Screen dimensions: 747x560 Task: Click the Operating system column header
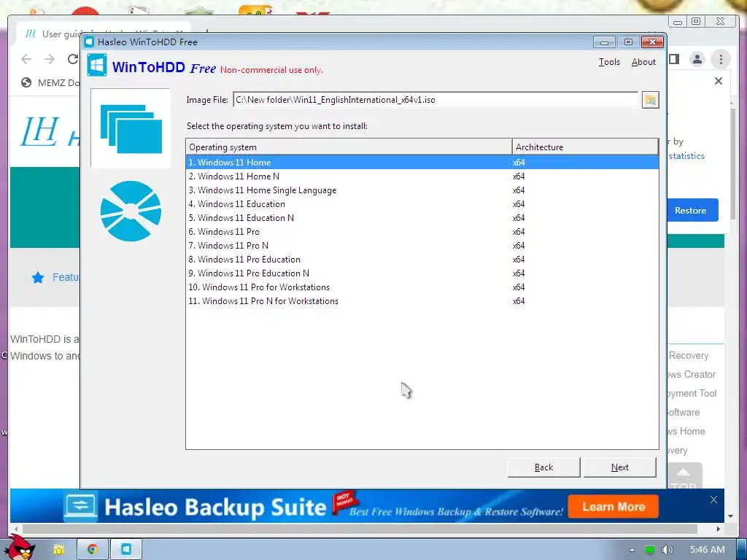tap(349, 147)
